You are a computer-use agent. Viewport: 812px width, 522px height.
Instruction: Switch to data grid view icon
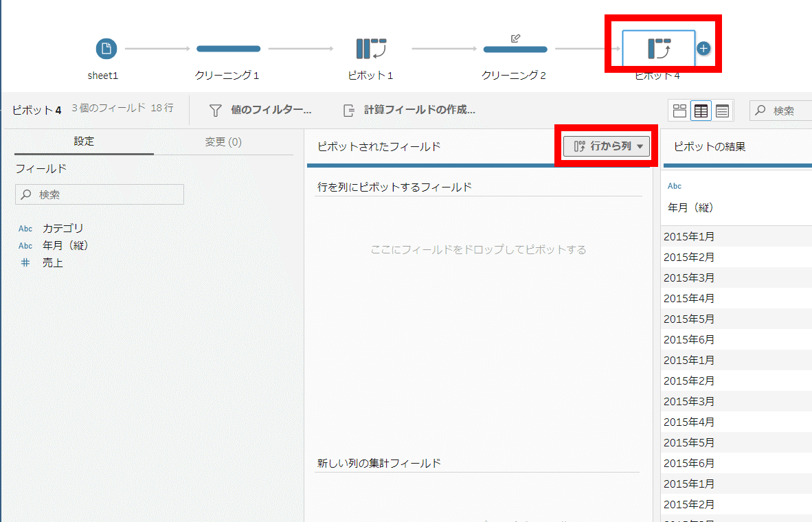pyautogui.click(x=701, y=111)
